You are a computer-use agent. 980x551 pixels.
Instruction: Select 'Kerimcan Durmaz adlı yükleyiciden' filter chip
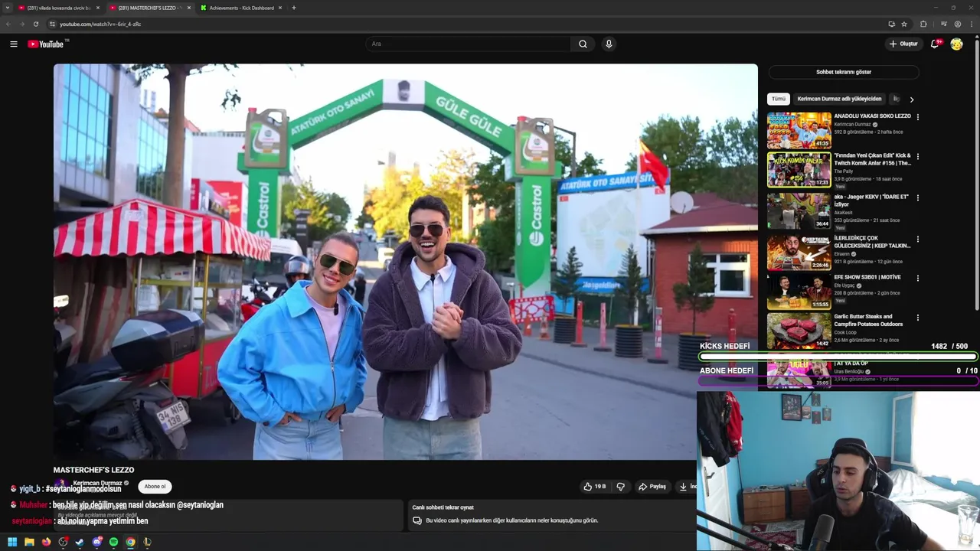point(839,99)
